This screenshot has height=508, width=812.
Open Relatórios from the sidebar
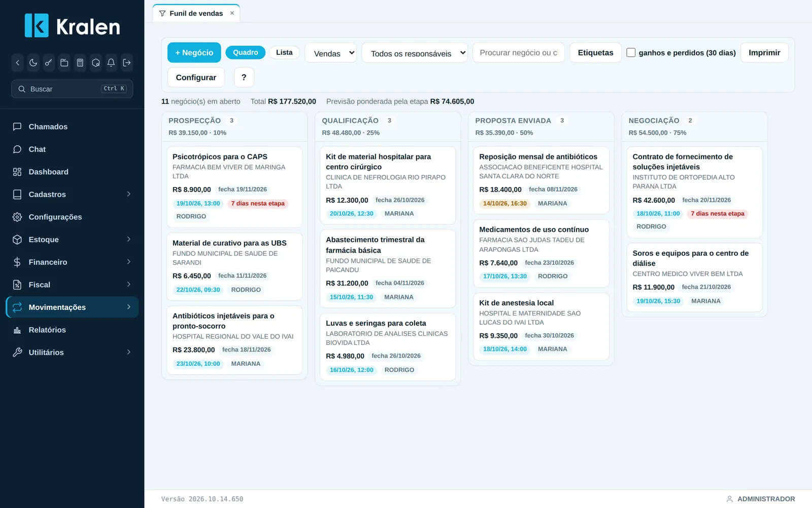72,330
